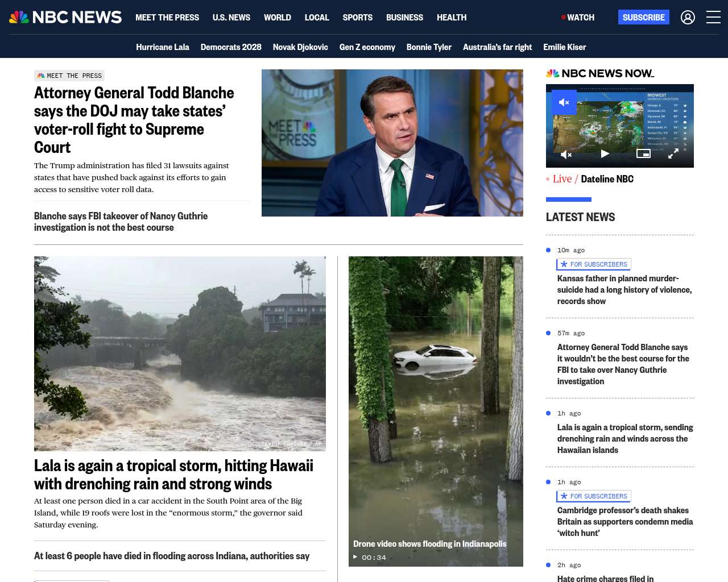Viewport: 728px width, 582px height.
Task: Open Cambridge professor's death story
Action: pos(625,522)
